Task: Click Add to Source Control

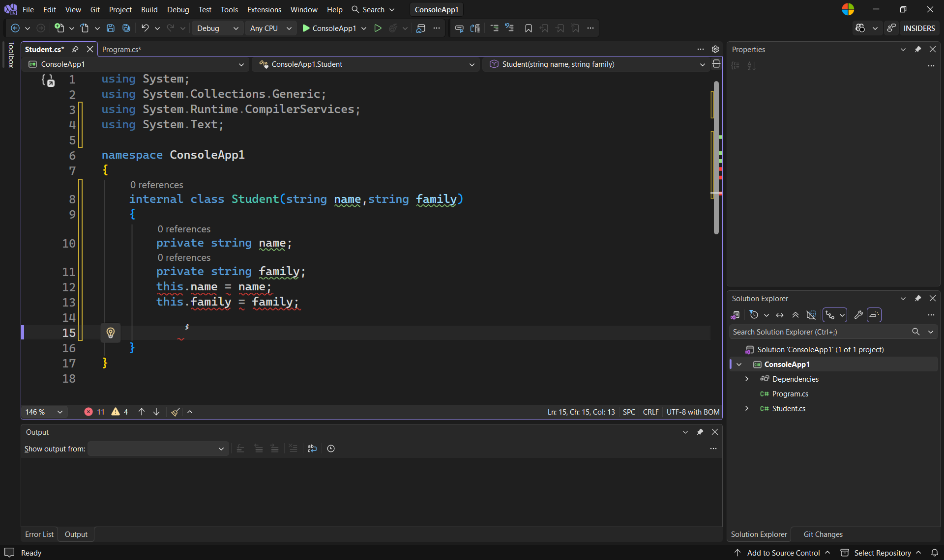Action: pos(783,553)
